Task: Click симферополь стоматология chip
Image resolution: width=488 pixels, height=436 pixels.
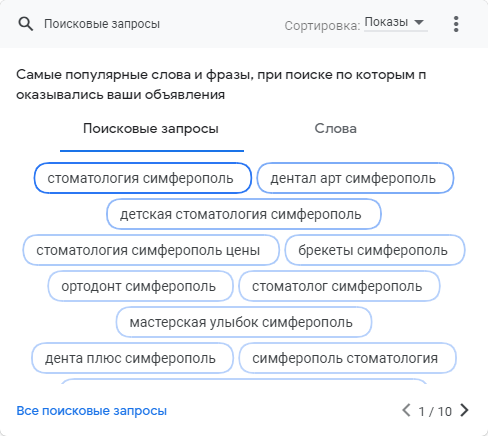Action: [347, 358]
